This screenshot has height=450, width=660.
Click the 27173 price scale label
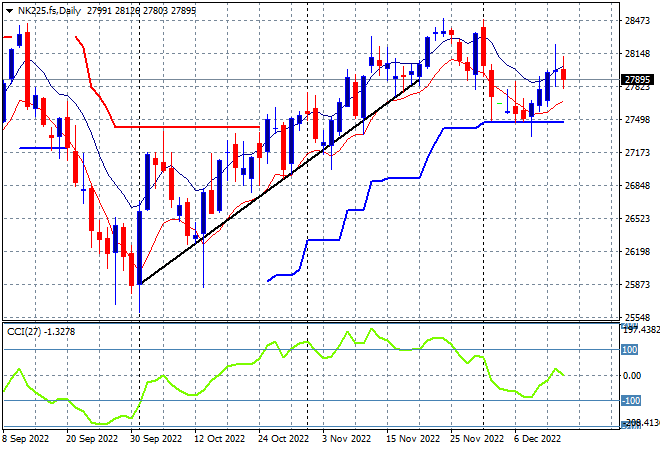[637, 152]
